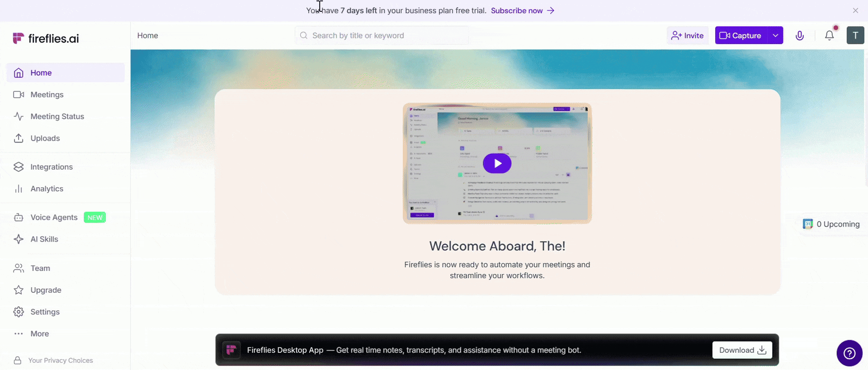Click the calendar icon beside 0 Upcoming
Screen dimensions: 868x370
point(808,224)
